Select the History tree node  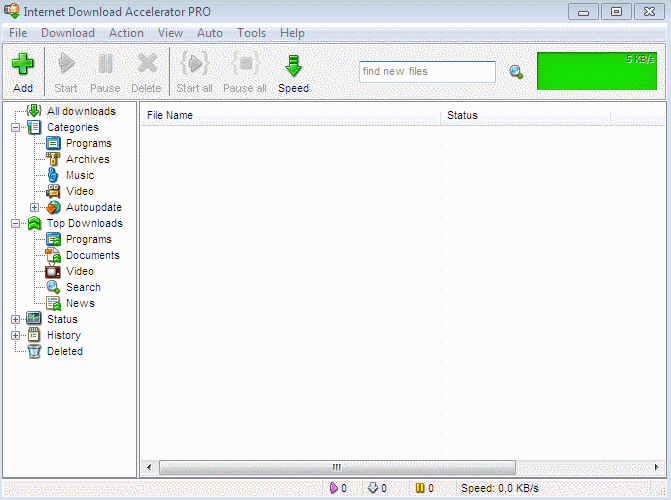[x=64, y=335]
